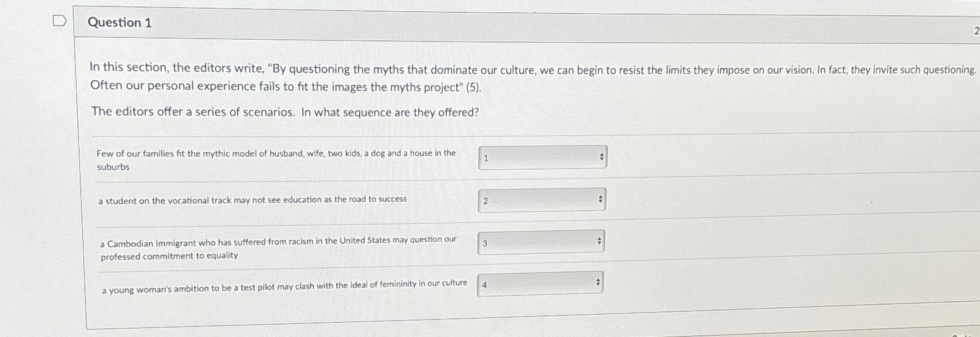Image resolution: width=980 pixels, height=337 pixels.
Task: Open the dropdown for the vocational track scenario
Action: pos(542,200)
